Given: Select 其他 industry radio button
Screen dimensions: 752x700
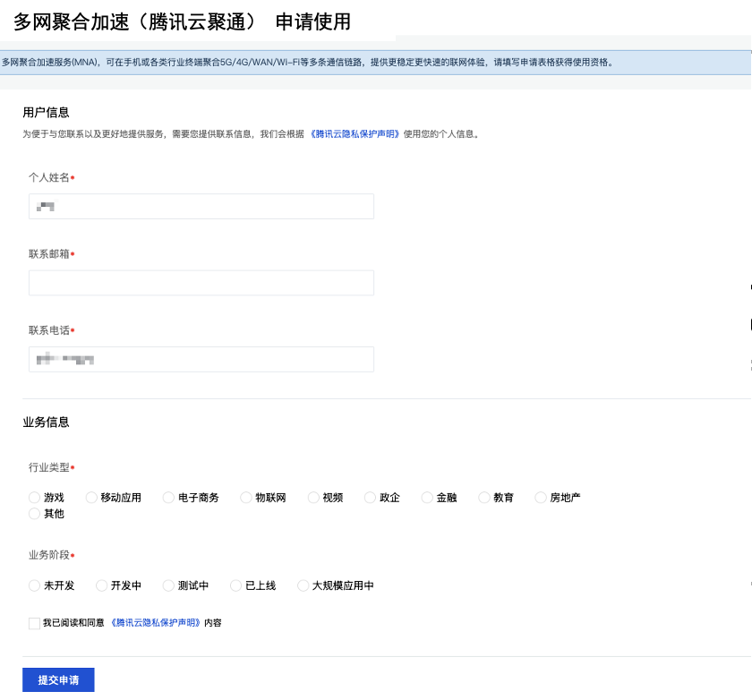Looking at the screenshot, I should point(35,514).
